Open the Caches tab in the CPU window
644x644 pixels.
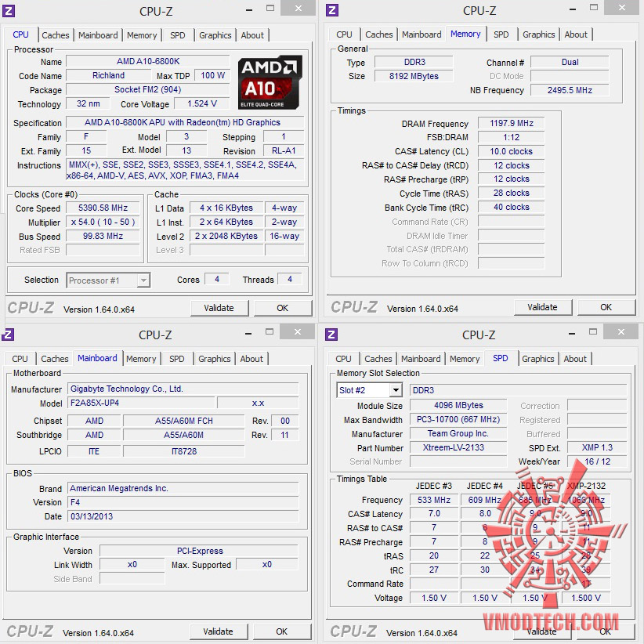point(56,35)
